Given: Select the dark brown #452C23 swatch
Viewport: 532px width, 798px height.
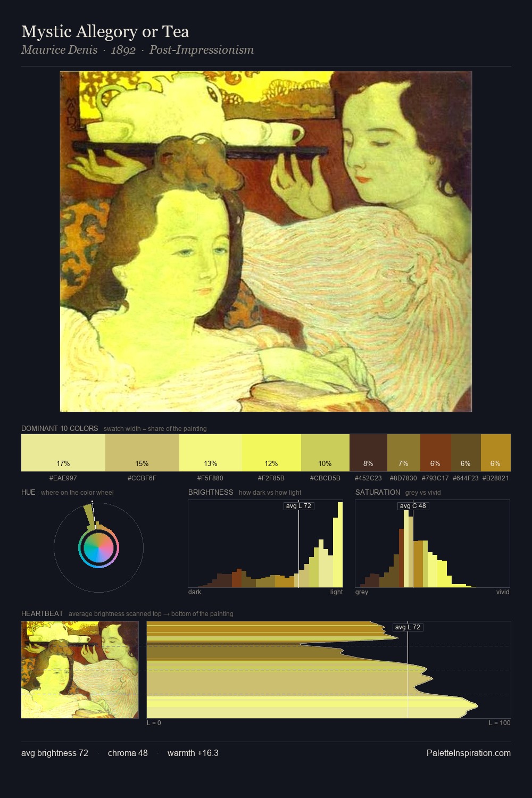Looking at the screenshot, I should pyautogui.click(x=368, y=453).
